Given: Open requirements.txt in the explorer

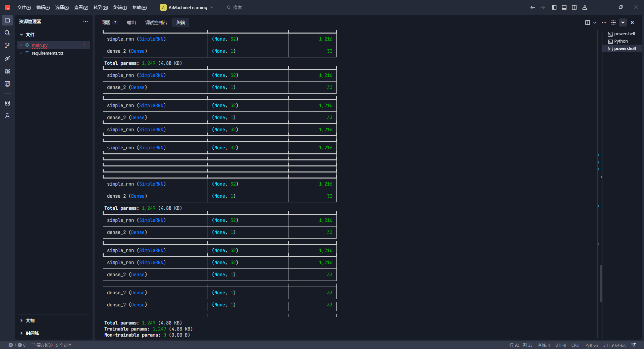Looking at the screenshot, I should (x=54, y=53).
